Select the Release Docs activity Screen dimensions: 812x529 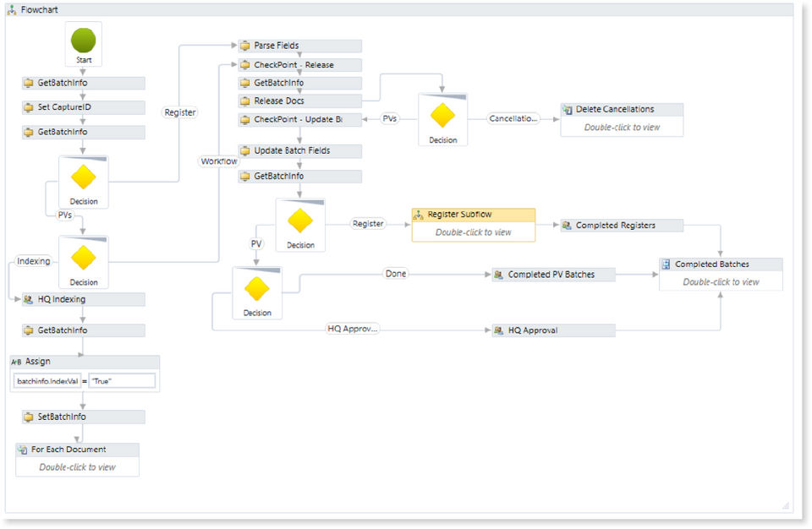(x=299, y=101)
